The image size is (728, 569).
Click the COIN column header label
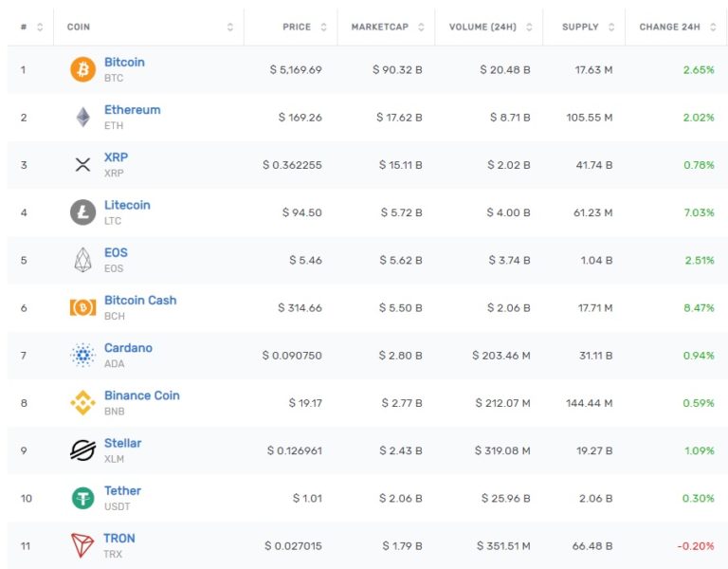tap(79, 27)
